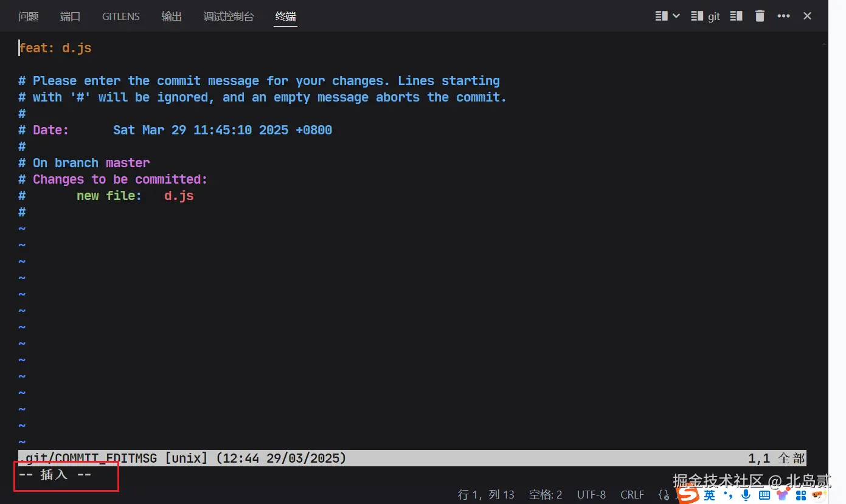
Task: Open the soft keyboard icon in IME bar
Action: pyautogui.click(x=764, y=495)
